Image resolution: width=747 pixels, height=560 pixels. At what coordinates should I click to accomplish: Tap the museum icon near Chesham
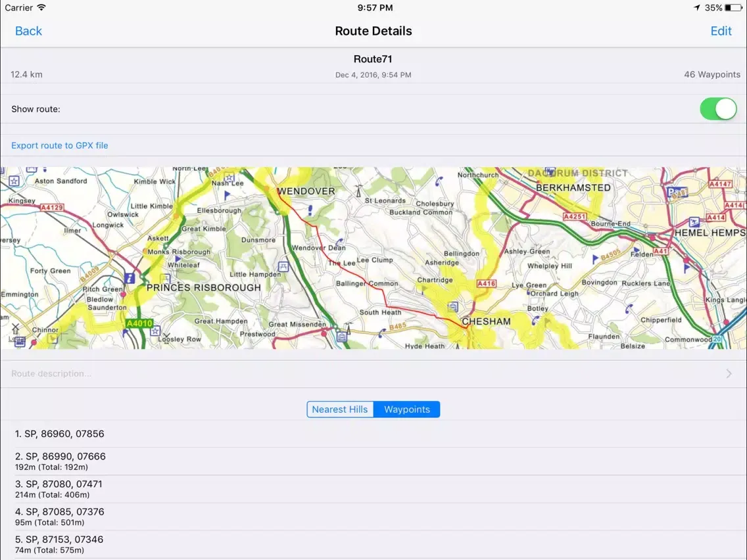tap(453, 307)
